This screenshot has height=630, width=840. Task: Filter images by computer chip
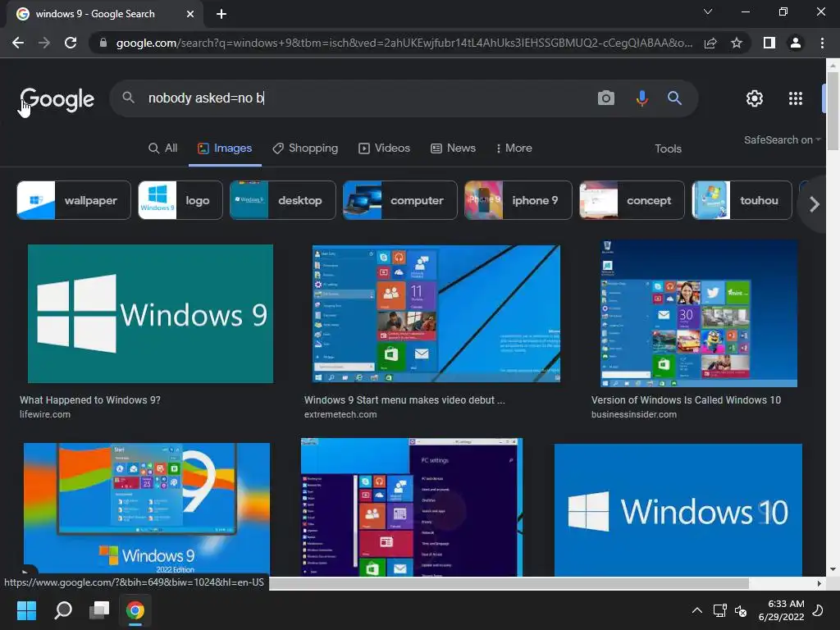point(399,200)
